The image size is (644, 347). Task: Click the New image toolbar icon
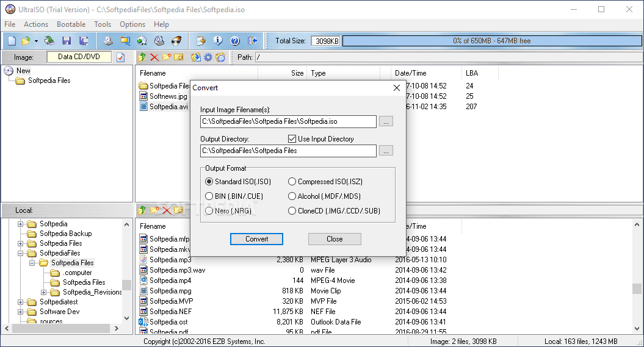pos(12,41)
